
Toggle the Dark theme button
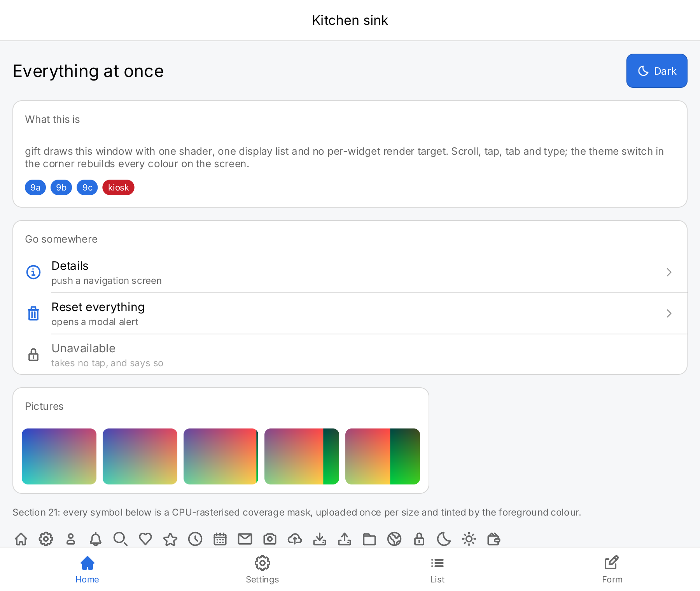coord(657,71)
